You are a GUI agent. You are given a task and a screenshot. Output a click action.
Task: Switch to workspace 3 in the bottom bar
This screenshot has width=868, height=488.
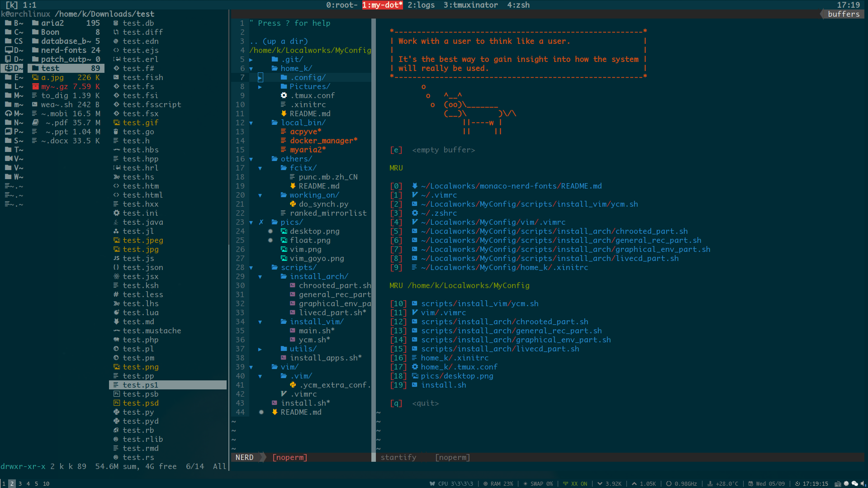pyautogui.click(x=20, y=483)
